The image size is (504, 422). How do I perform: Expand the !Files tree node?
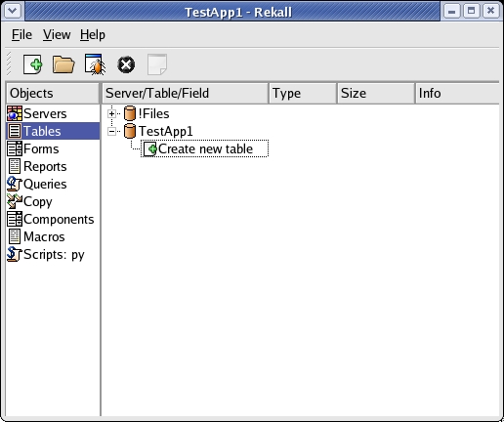(x=111, y=113)
